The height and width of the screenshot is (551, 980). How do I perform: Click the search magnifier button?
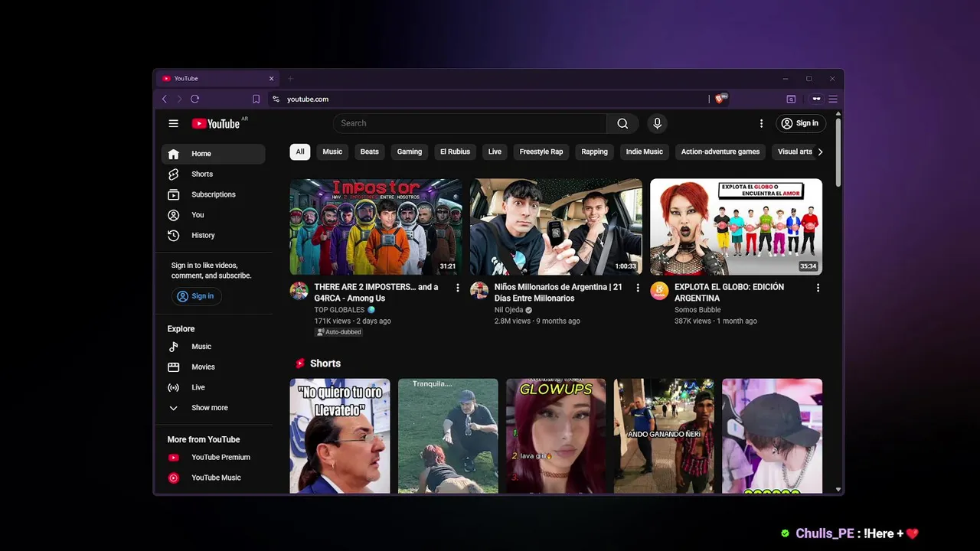622,123
